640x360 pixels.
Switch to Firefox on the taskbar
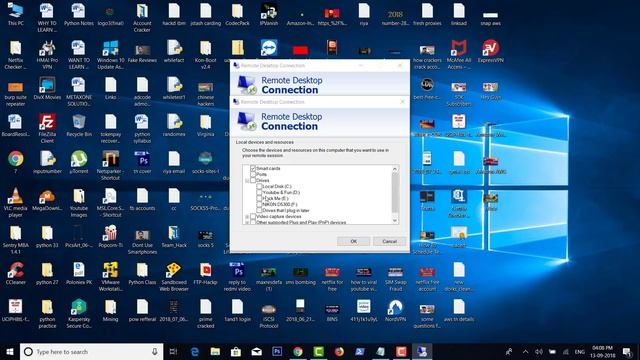(x=339, y=351)
